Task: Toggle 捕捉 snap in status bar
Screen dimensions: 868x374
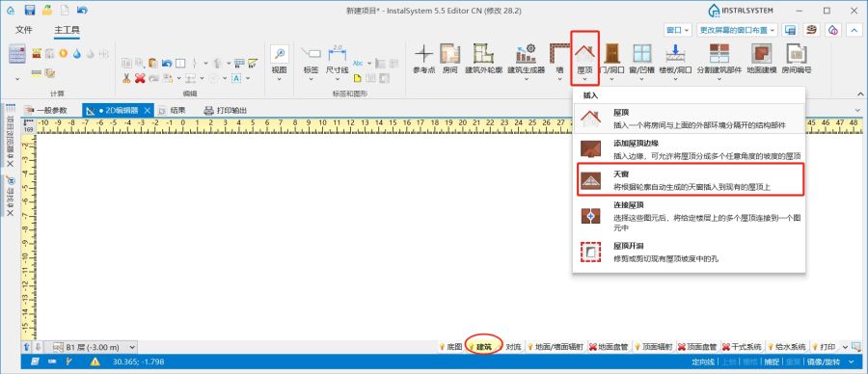Action: tap(772, 361)
